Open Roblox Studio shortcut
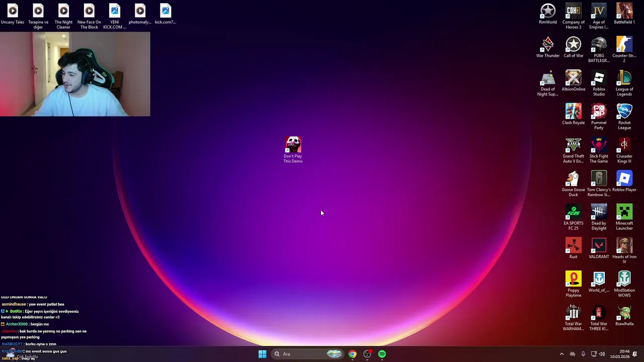644x362 pixels. pos(599,83)
